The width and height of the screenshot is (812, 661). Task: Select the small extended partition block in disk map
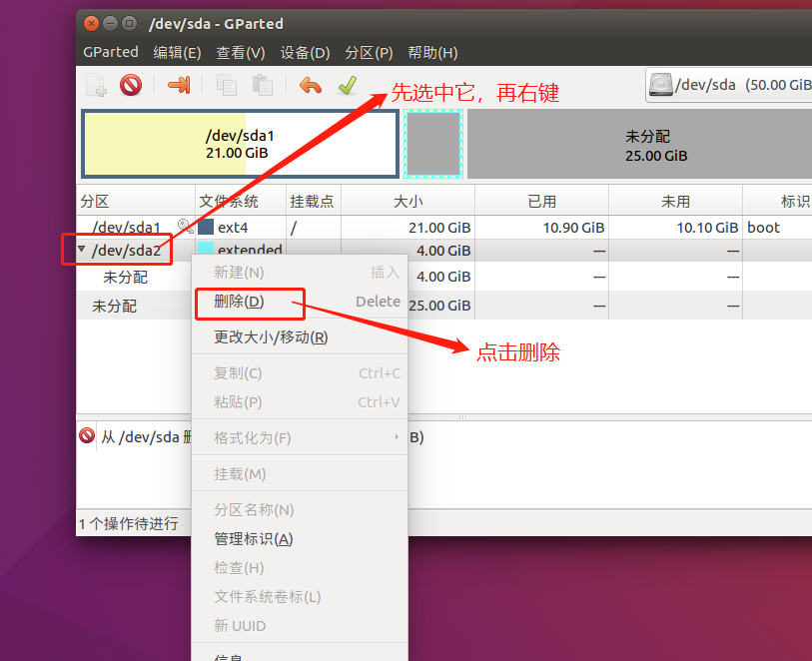pos(433,144)
